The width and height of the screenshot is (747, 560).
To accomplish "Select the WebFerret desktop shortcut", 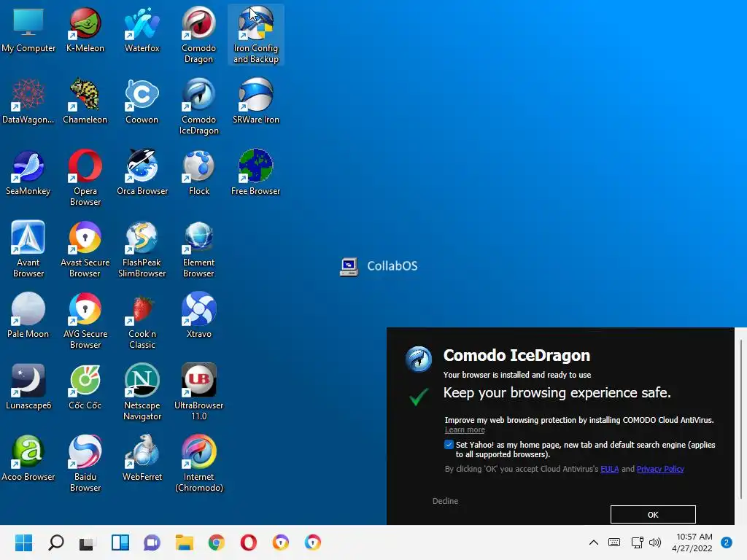I will (x=142, y=458).
